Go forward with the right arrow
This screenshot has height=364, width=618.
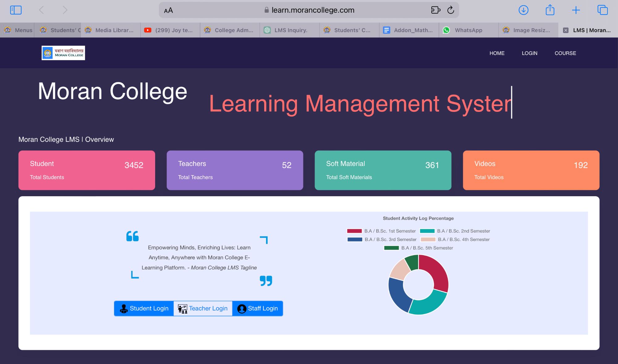point(65,10)
